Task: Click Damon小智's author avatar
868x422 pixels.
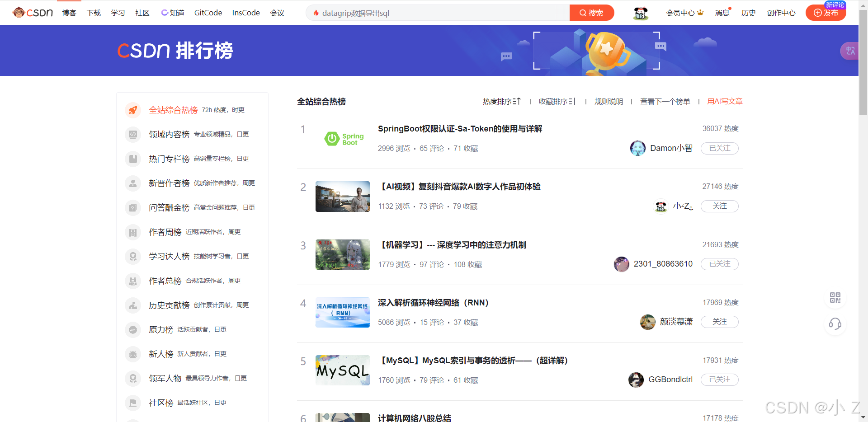Action: [x=638, y=148]
